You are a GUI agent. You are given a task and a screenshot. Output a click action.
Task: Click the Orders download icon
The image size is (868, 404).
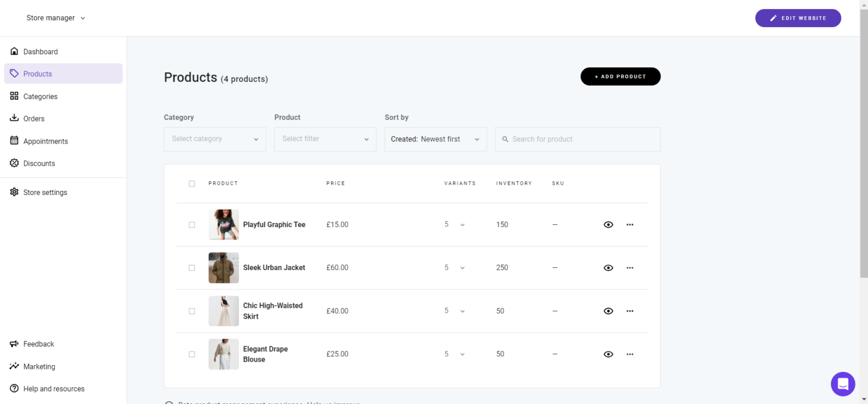14,118
